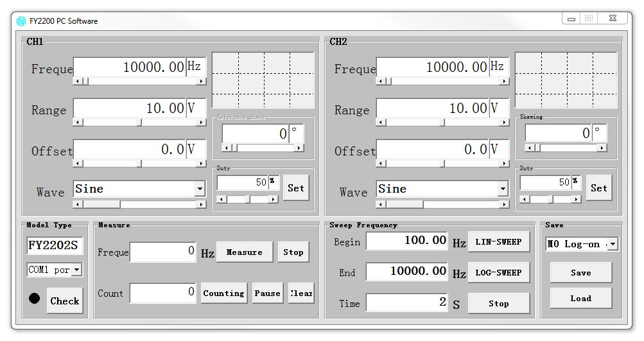Click the Load button
644x341 pixels.
point(580,299)
